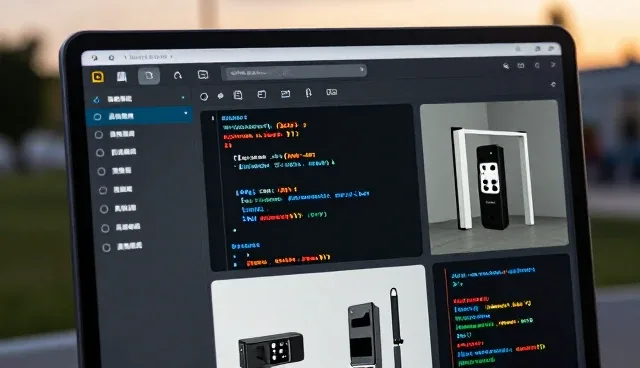Select the radio circle just below the highlighted row
Screen dimensions: 640x368
[x=98, y=135]
